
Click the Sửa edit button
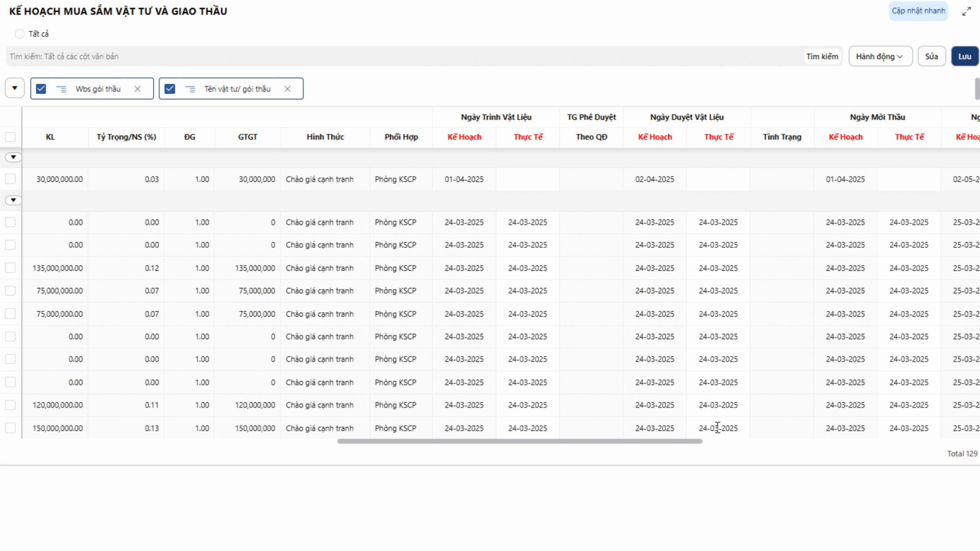click(931, 57)
